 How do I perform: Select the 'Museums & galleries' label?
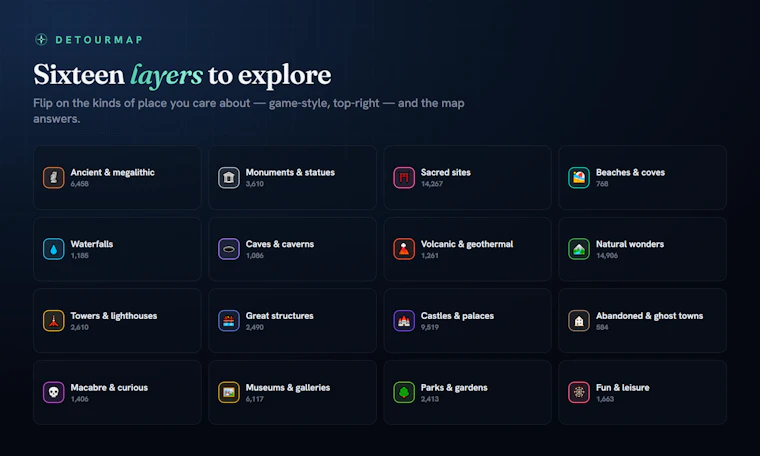(287, 388)
